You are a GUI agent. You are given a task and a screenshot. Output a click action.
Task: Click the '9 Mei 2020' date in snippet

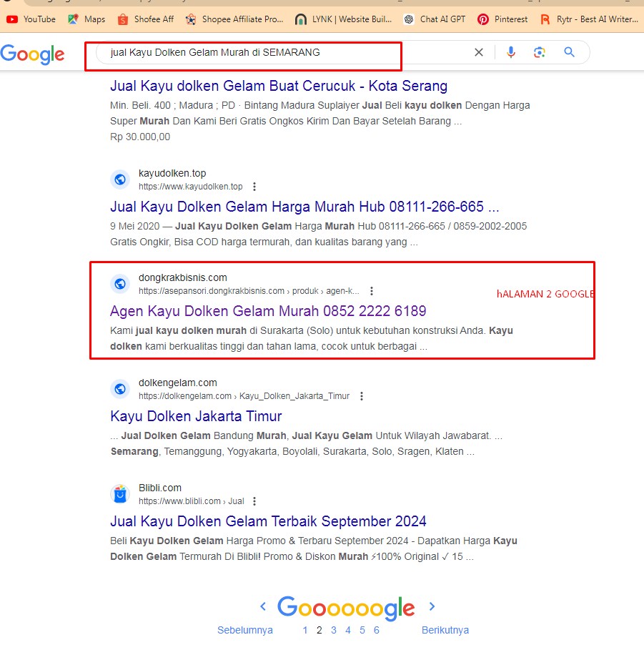pos(134,226)
